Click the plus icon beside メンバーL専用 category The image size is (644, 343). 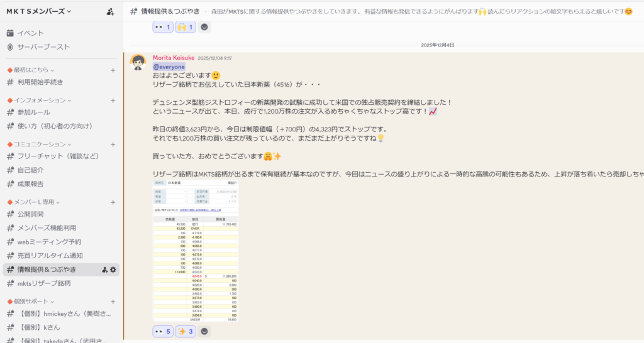tap(113, 202)
